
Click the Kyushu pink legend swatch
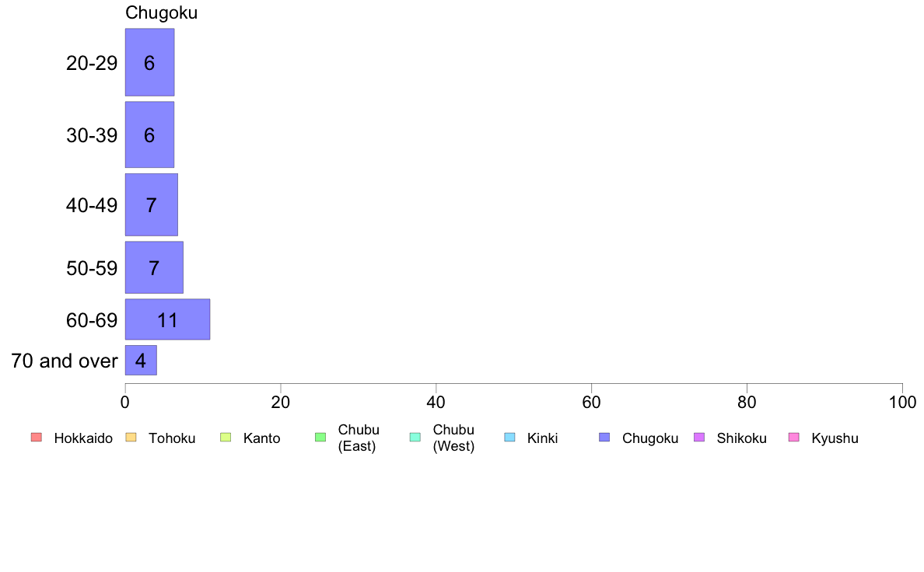click(x=794, y=437)
